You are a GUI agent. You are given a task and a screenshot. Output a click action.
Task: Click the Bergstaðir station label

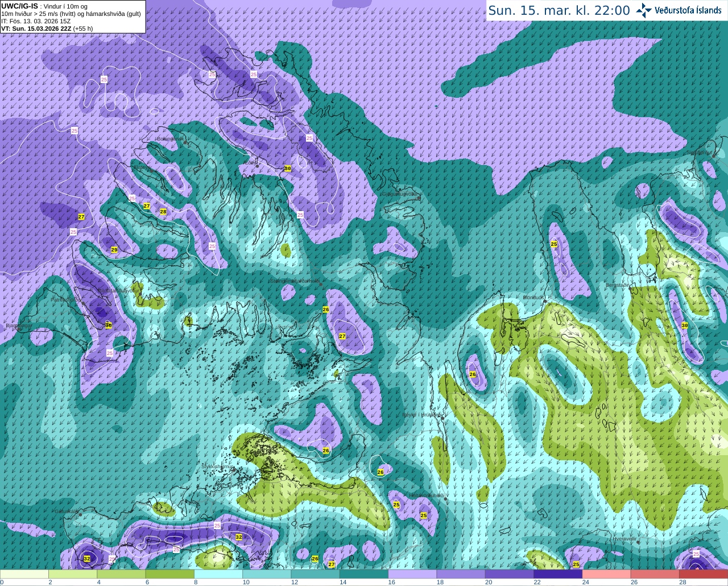pyautogui.click(x=618, y=285)
